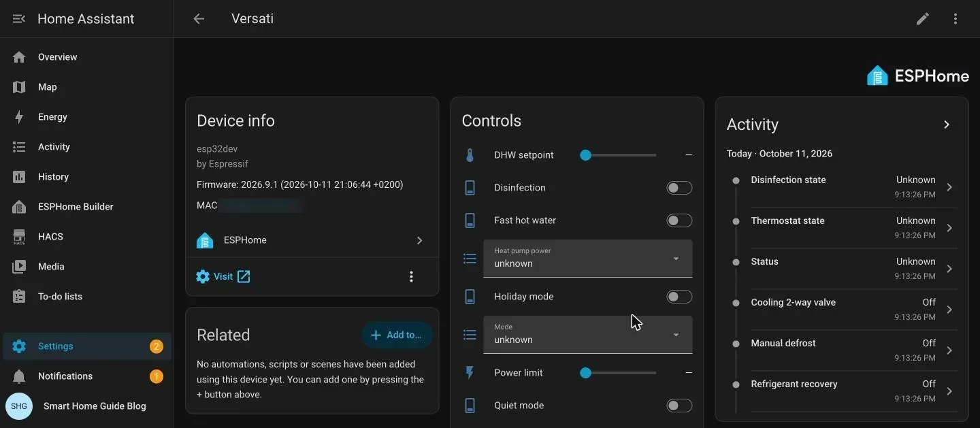Click the Home Assistant title text
Screen dimensions: 980x428
(x=86, y=19)
